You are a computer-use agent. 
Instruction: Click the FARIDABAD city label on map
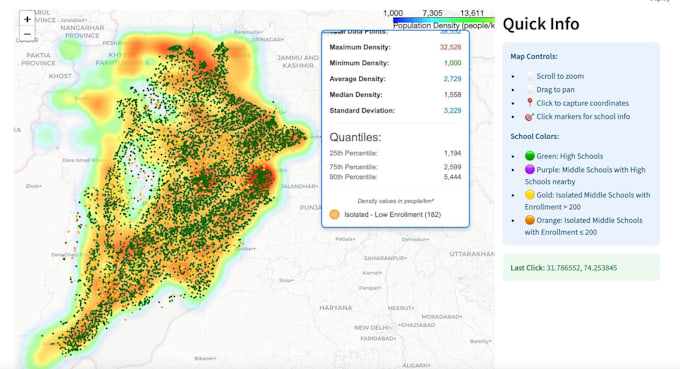coord(378,338)
